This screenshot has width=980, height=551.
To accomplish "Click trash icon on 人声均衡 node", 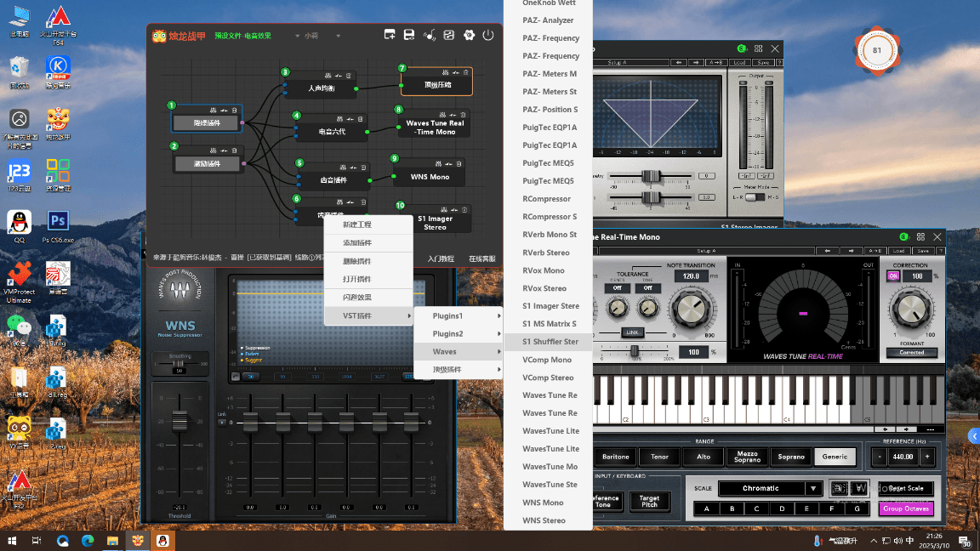I will (349, 76).
